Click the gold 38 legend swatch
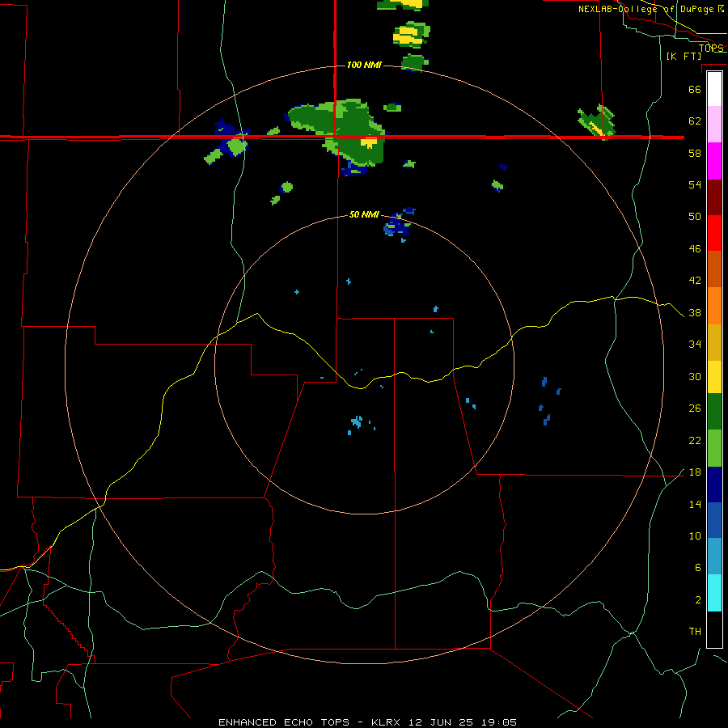 [x=714, y=342]
